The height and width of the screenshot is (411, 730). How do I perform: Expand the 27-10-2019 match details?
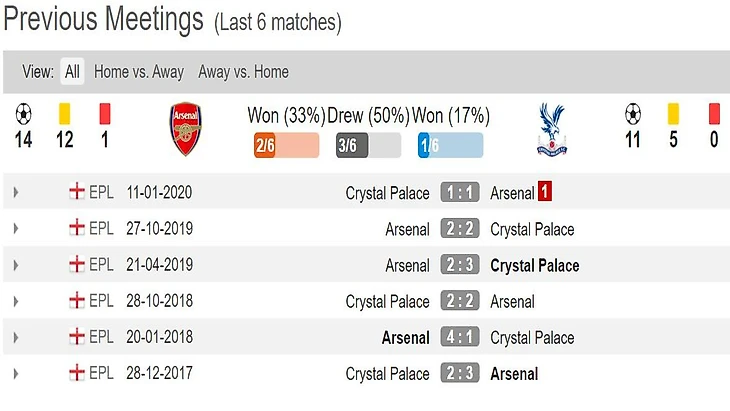click(16, 229)
